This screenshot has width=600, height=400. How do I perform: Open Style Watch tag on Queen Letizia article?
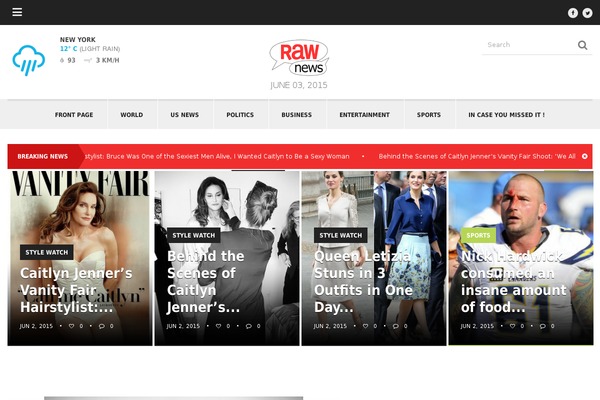click(341, 235)
